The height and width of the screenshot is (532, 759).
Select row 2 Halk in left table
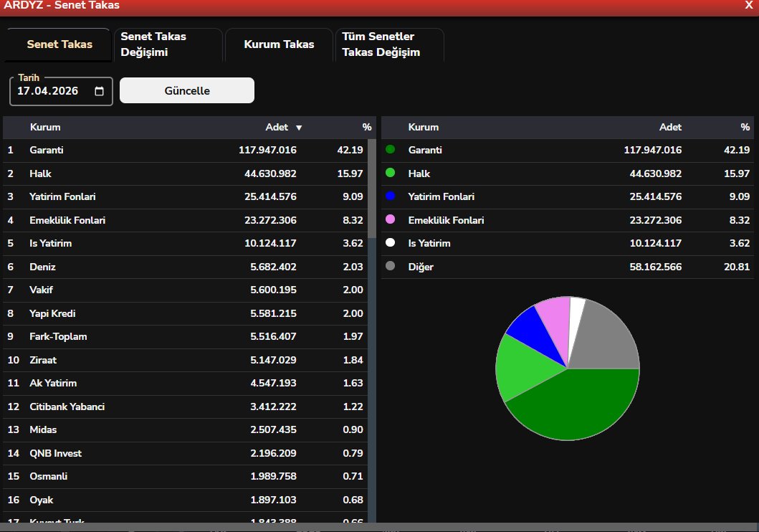coord(185,174)
